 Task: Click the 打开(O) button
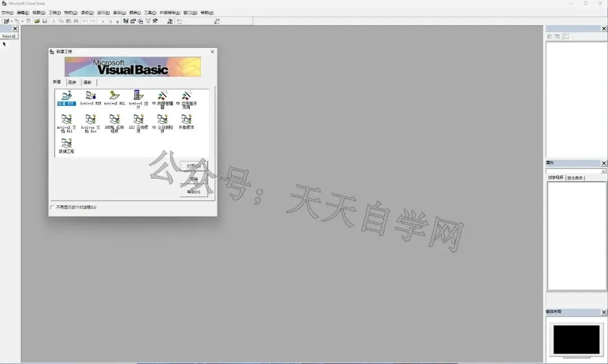pyautogui.click(x=194, y=166)
